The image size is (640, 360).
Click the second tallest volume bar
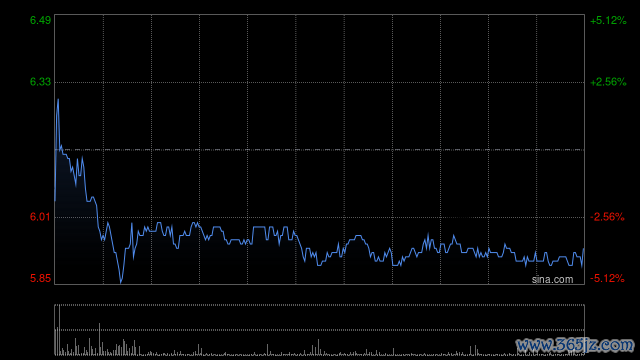click(x=99, y=339)
